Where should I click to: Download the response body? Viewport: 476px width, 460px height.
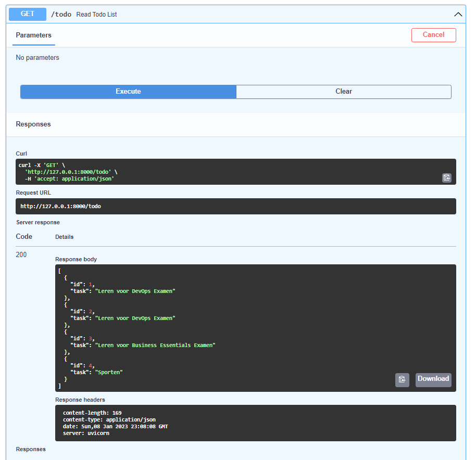433,379
